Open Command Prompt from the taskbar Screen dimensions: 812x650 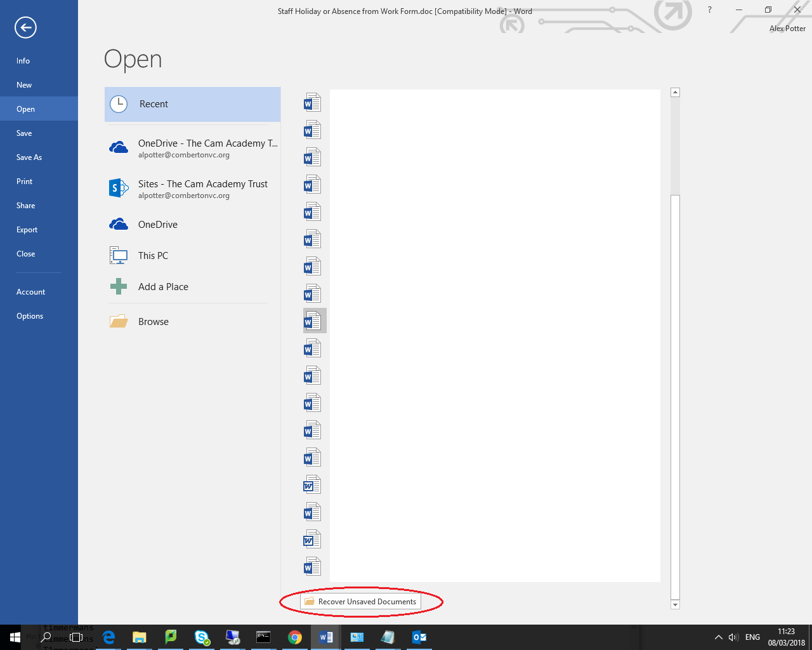click(264, 637)
